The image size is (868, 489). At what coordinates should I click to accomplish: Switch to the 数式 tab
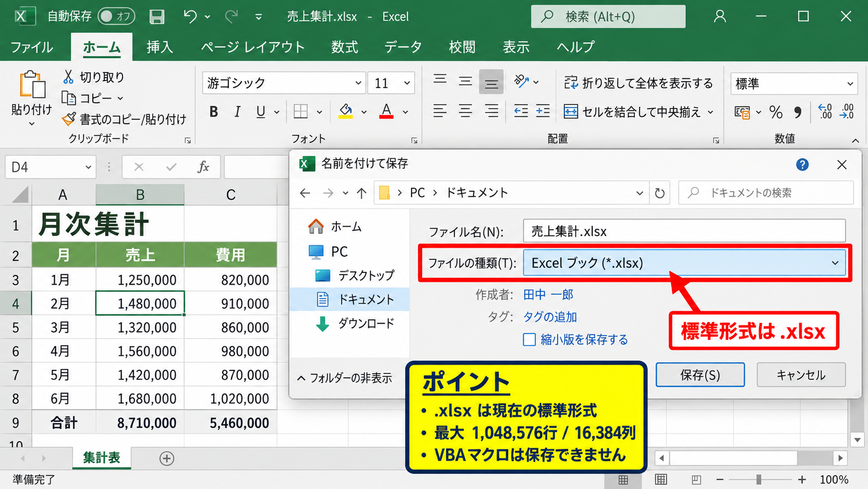point(345,47)
